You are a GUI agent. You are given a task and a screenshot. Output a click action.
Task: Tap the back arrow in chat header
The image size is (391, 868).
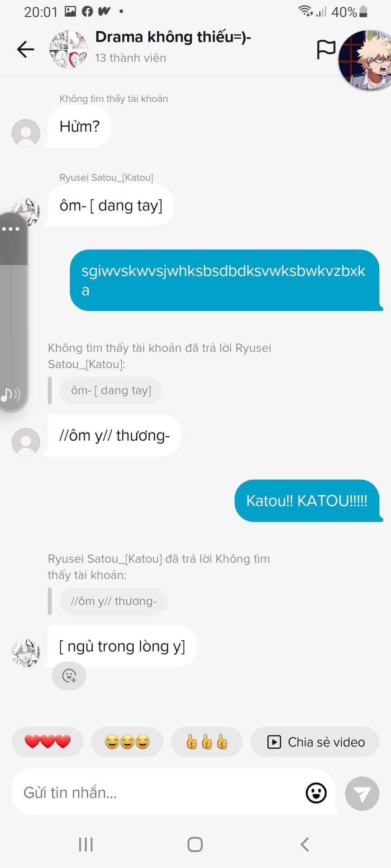point(26,49)
